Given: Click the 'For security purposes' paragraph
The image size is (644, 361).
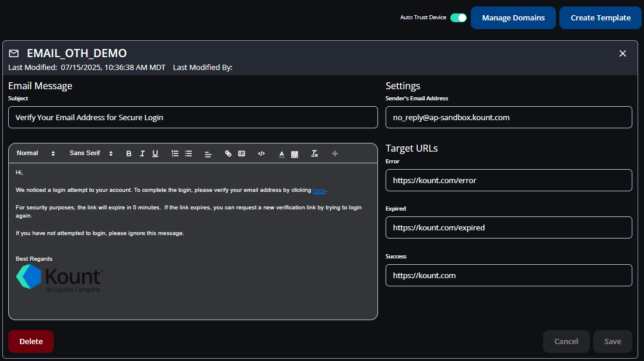Looking at the screenshot, I should click(188, 212).
